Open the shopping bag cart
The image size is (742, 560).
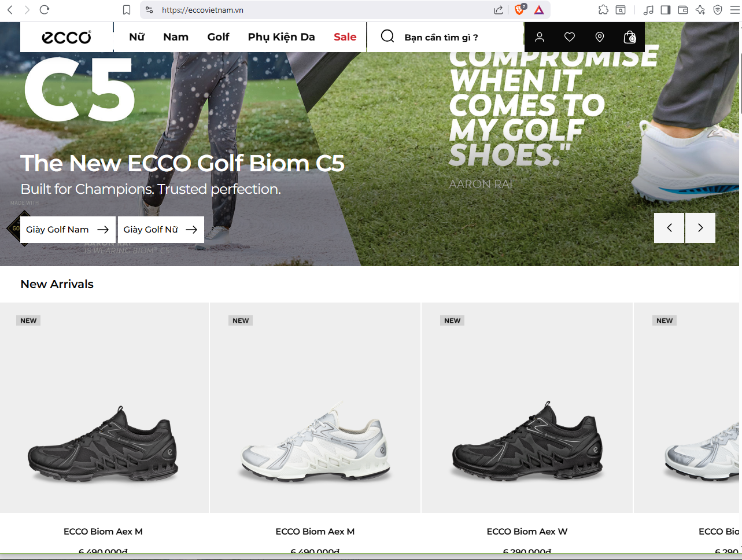coord(630,37)
